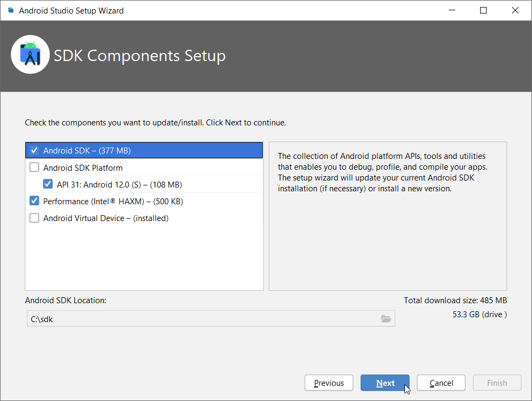The image size is (532, 401).
Task: Click the Android Studio logo in header
Action: pos(30,55)
